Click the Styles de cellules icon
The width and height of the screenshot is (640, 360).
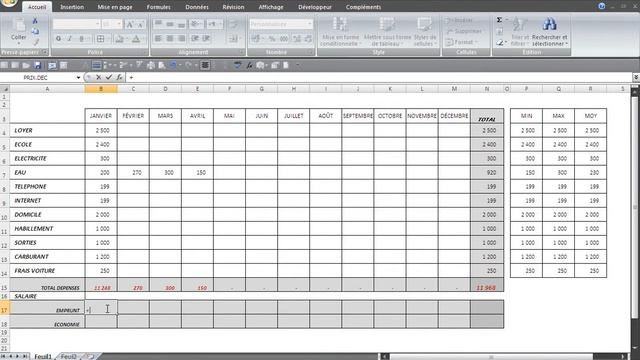coord(424,24)
